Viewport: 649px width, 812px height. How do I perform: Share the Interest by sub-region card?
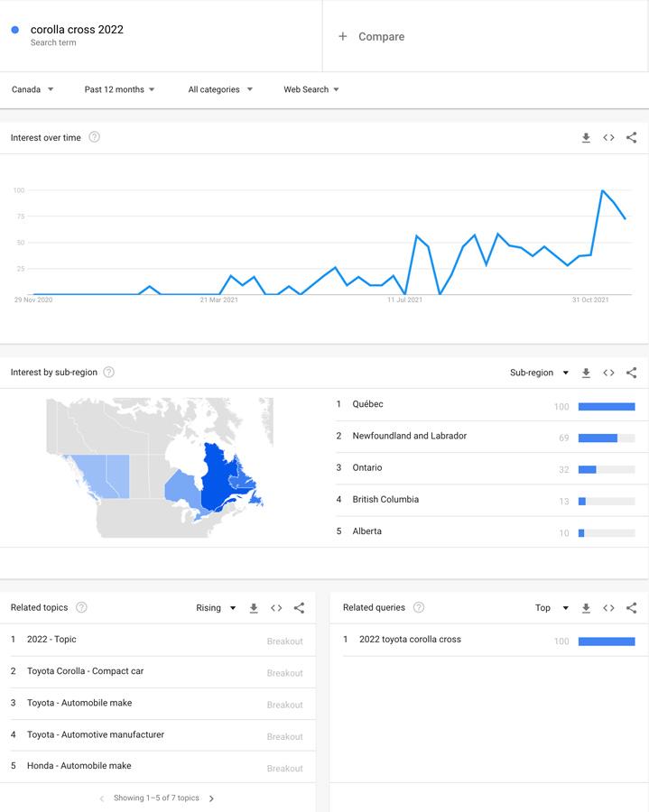(631, 373)
